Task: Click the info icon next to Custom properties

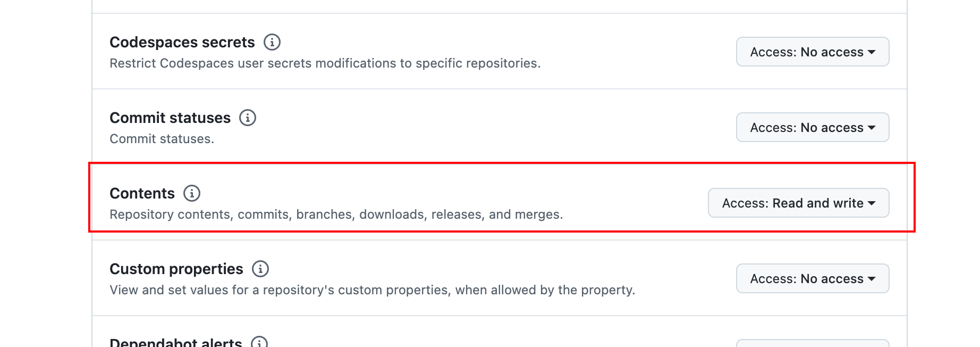Action: [260, 269]
